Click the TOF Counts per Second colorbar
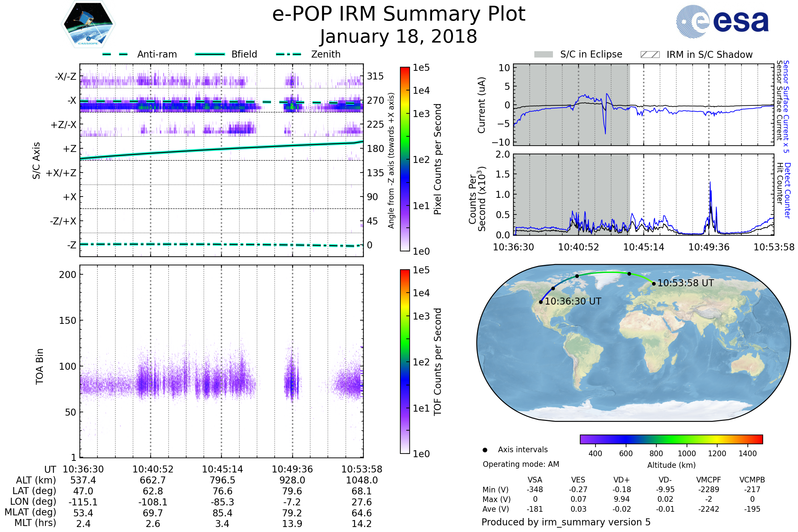Viewport: 798px width, 532px height. 405,361
